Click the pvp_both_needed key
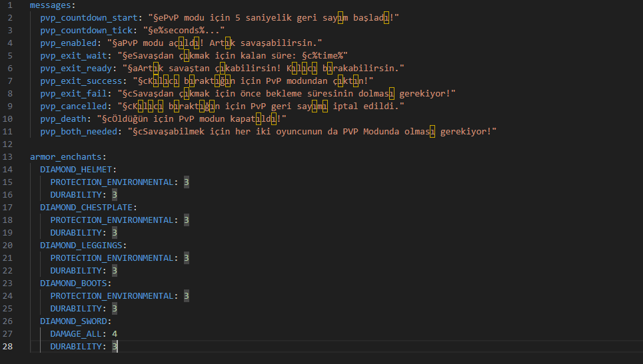The height and width of the screenshot is (364, 643). [x=81, y=131]
